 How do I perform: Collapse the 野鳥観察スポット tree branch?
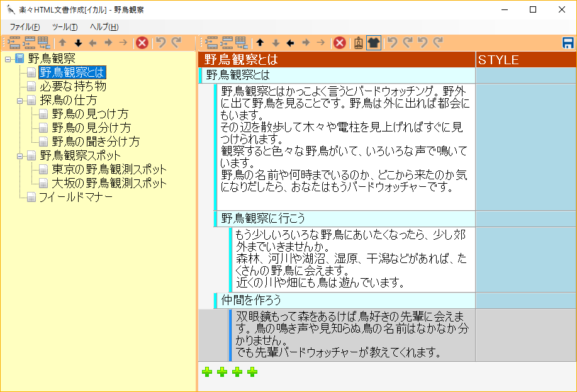click(x=20, y=155)
